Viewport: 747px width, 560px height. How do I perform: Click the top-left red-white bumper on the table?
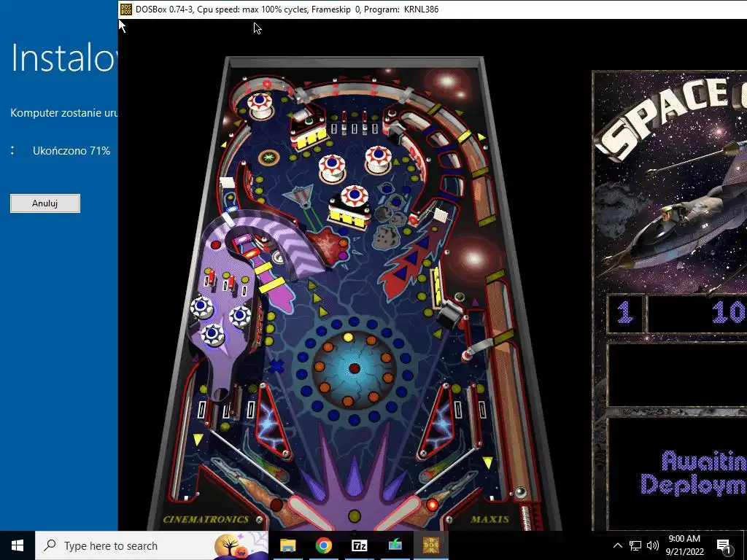[x=260, y=104]
